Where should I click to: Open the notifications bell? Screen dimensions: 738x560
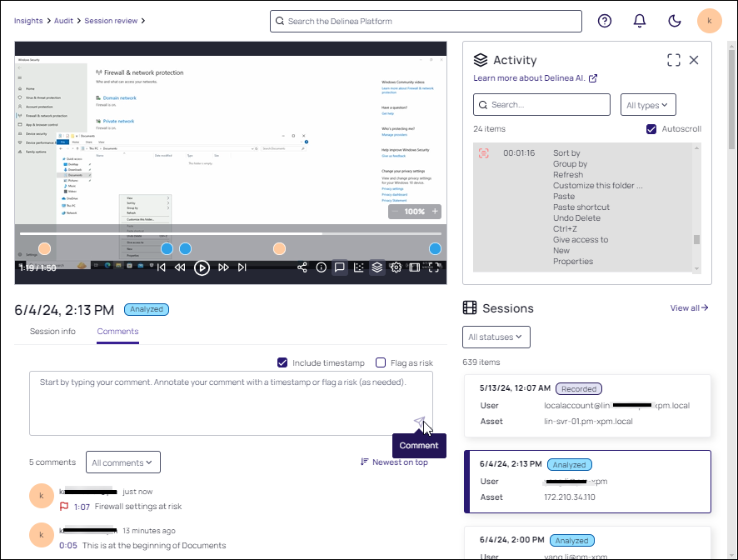pos(639,21)
